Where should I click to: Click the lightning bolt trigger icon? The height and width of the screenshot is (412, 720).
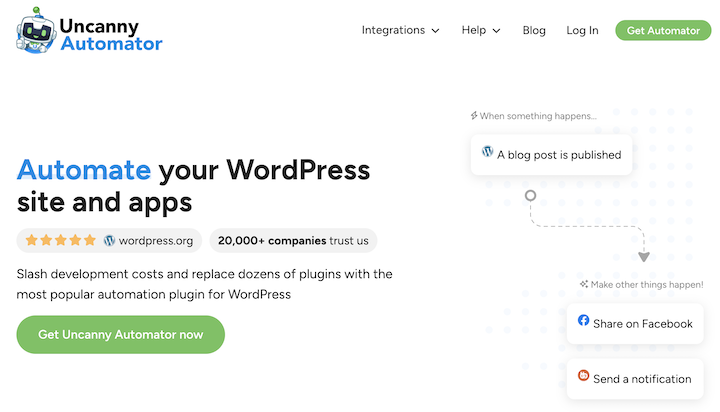pos(474,115)
